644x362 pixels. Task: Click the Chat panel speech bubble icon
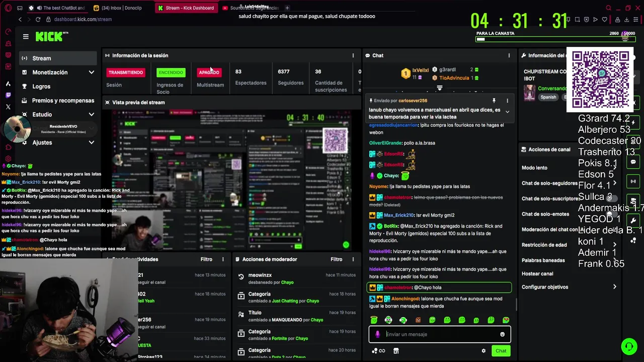pos(368,55)
